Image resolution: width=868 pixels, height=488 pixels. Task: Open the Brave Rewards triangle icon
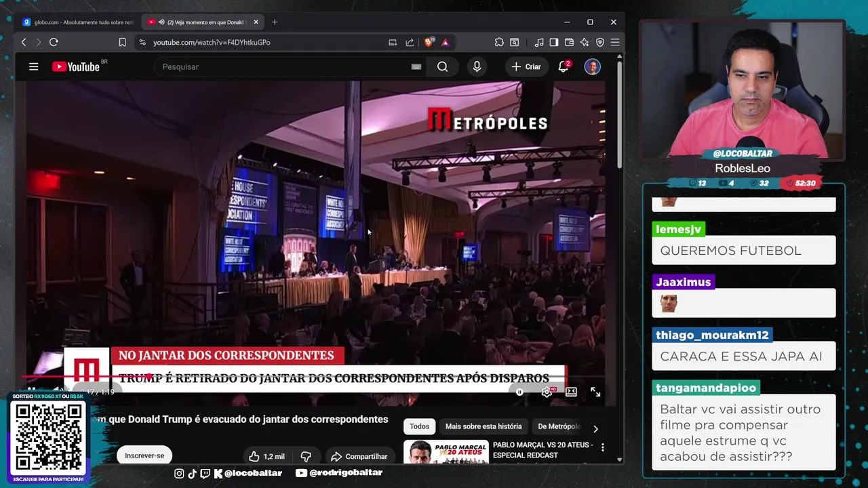click(445, 42)
